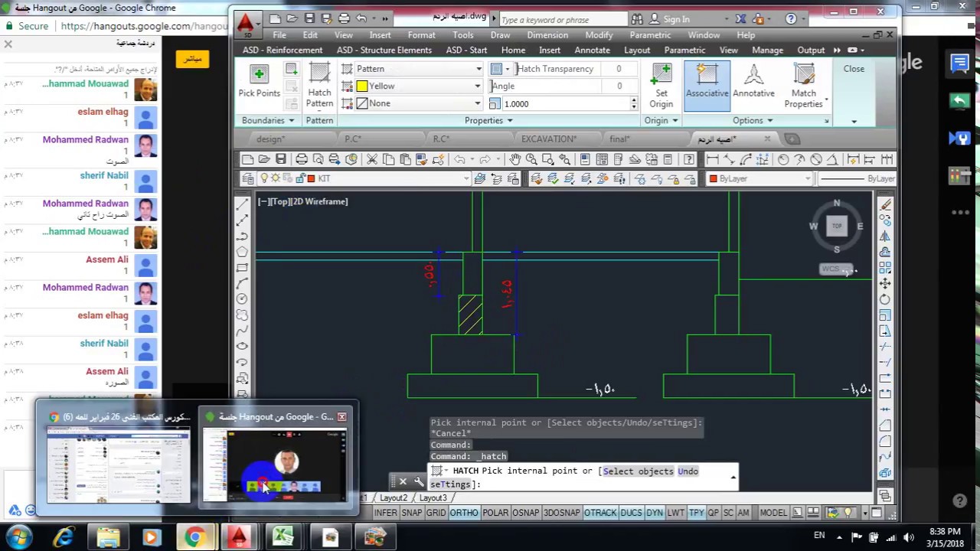Viewport: 980px width, 551px height.
Task: Switch to the Layout2 tab
Action: coord(394,498)
